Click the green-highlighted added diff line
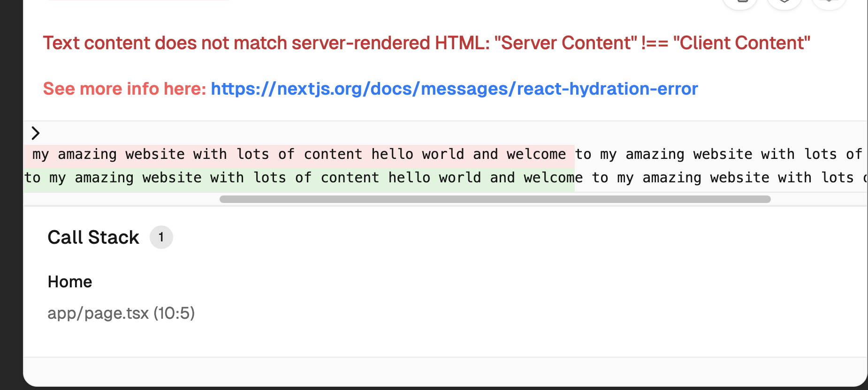The width and height of the screenshot is (868, 390). coord(298,178)
